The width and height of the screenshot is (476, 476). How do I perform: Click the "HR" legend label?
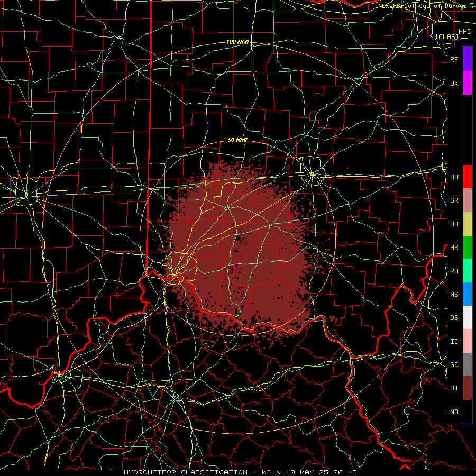[x=454, y=247]
